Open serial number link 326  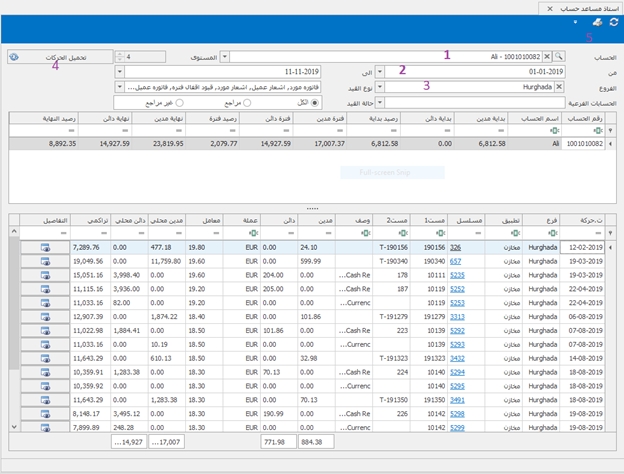[455, 246]
